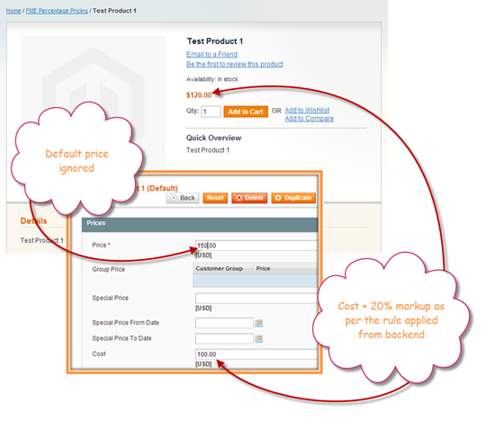This screenshot has width=504, height=430.
Task: Click into the Qty input field
Action: [211, 112]
